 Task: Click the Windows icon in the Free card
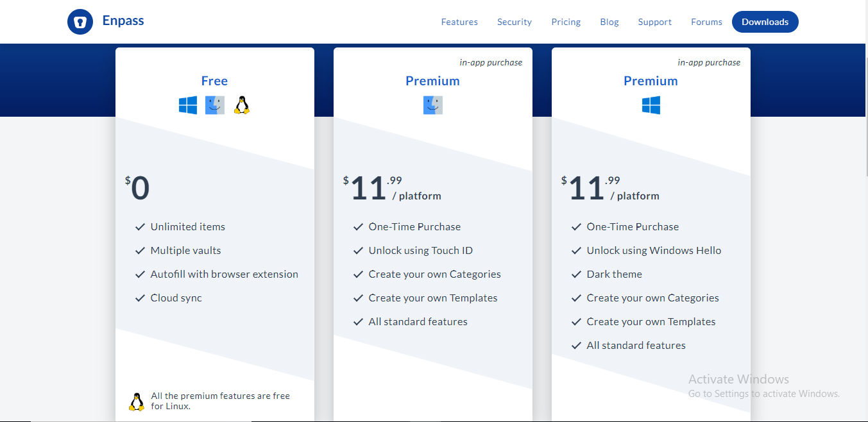(188, 105)
